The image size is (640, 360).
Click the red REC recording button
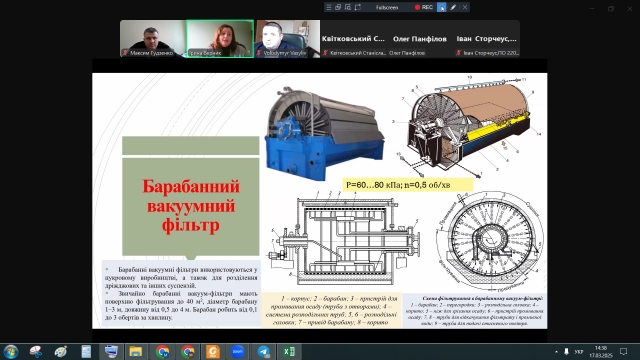pyautogui.click(x=424, y=7)
